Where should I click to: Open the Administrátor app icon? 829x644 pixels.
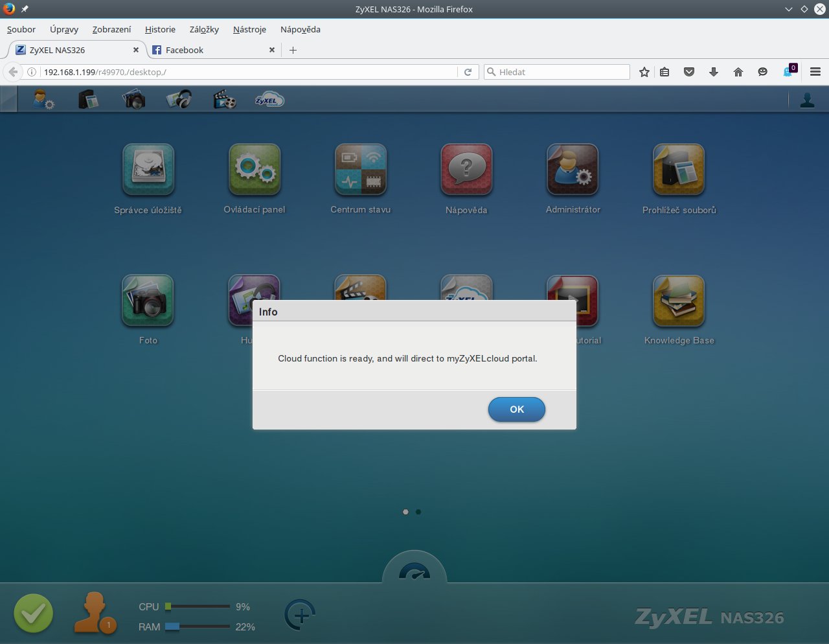tap(573, 169)
